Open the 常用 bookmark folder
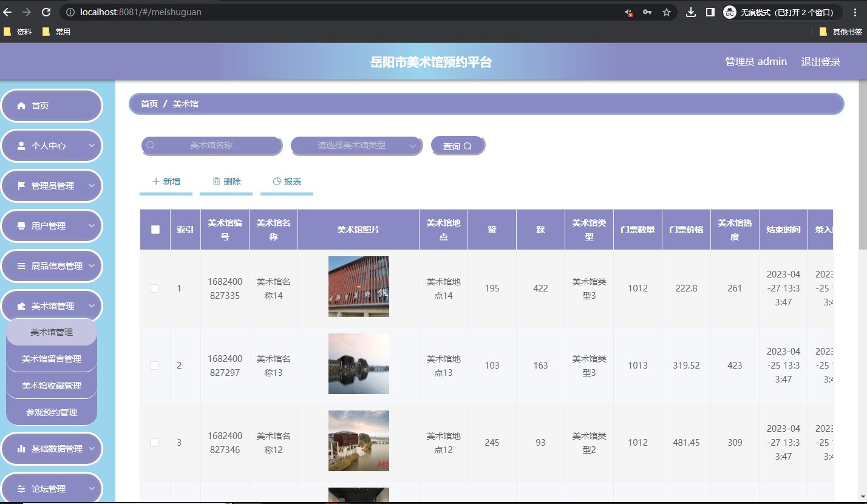Screen dimensions: 867x504 click(56, 32)
